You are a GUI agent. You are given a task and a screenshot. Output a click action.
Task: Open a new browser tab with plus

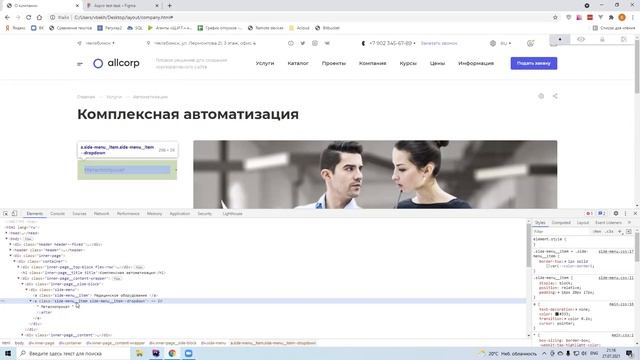(x=170, y=6)
